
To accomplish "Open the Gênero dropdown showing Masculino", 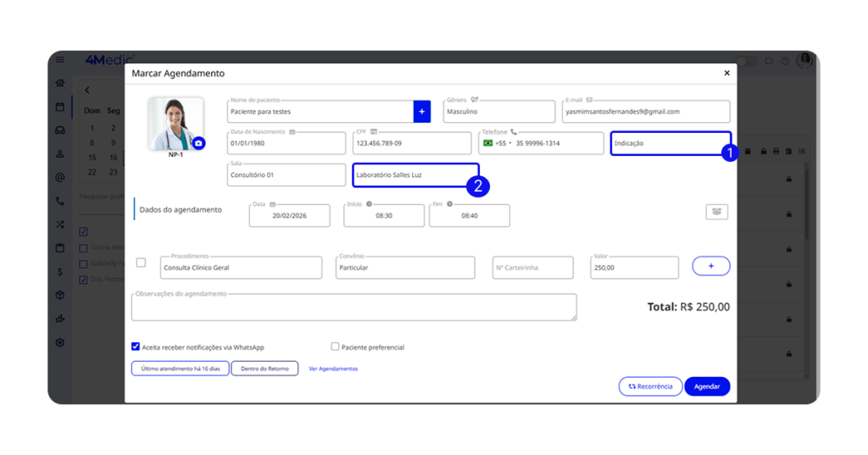I will pos(499,112).
